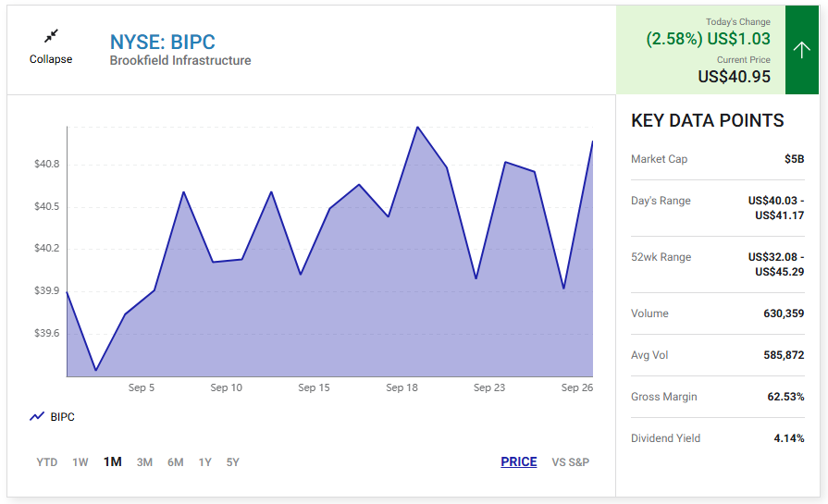Click the Gross Margin 62.53% value

pyautogui.click(x=785, y=397)
